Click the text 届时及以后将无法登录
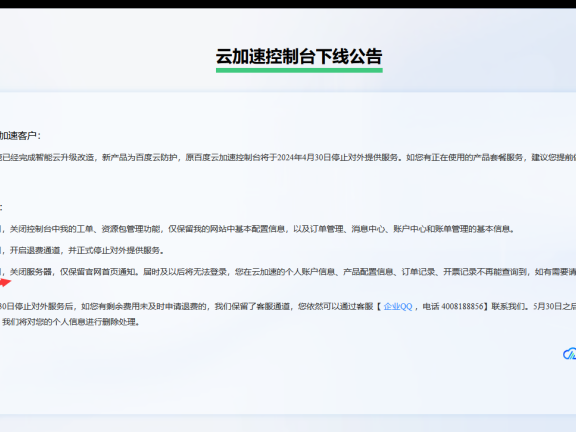The width and height of the screenshot is (576, 432). pos(185,271)
